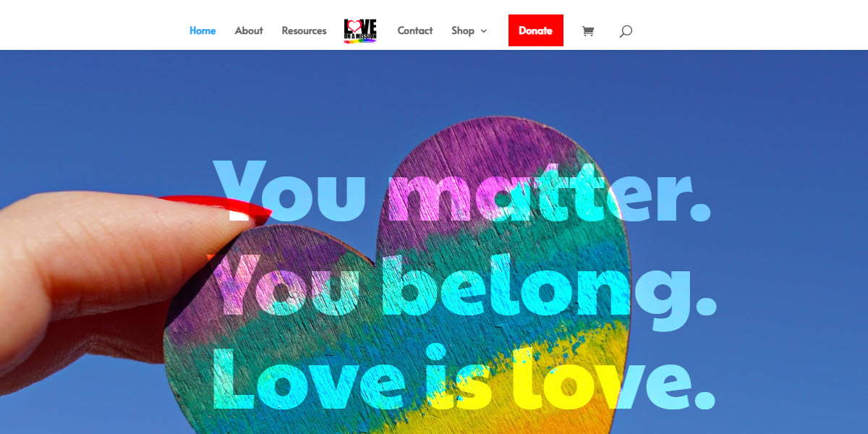Click the "Love is love." headline text
Screen dimensions: 868x434
click(463, 376)
